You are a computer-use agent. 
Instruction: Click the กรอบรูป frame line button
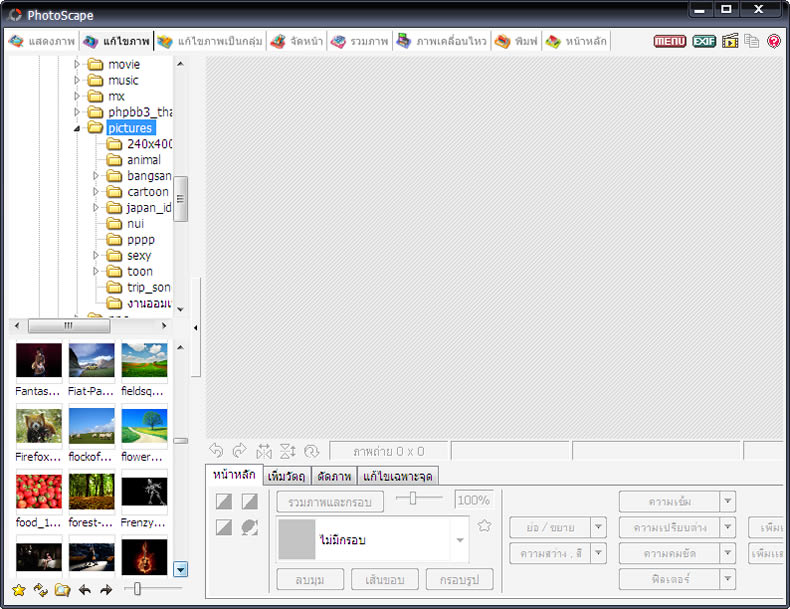pyautogui.click(x=459, y=579)
